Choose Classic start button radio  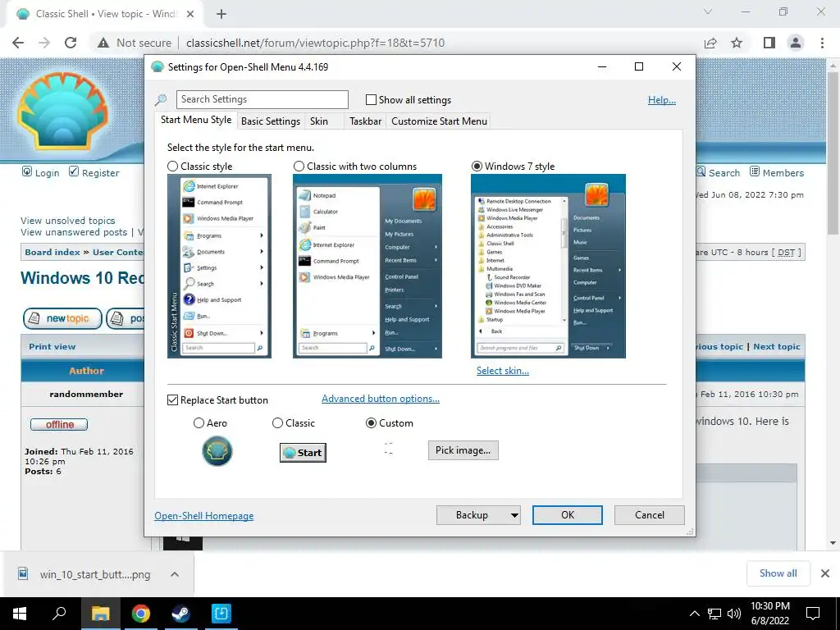tap(277, 423)
